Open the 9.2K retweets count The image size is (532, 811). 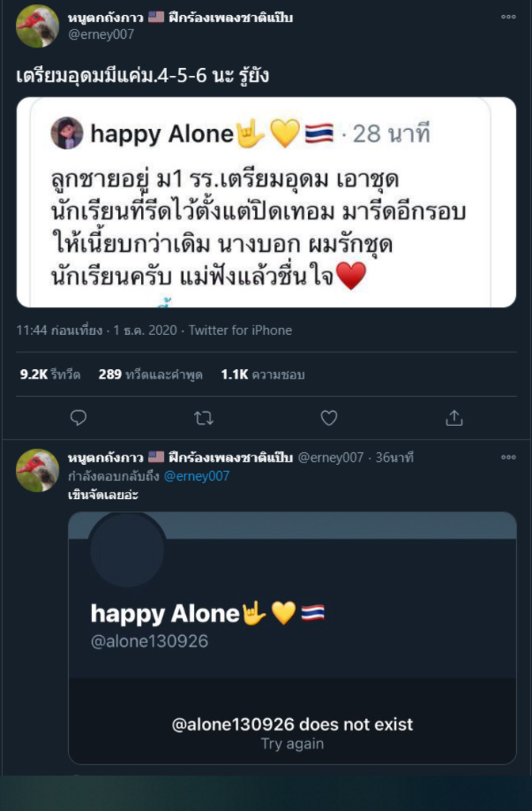[50, 375]
